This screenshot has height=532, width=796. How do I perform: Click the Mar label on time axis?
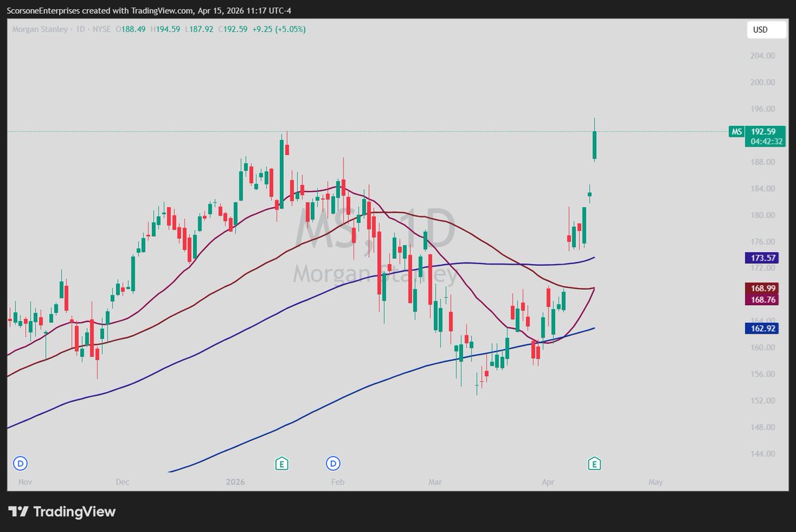click(x=435, y=482)
